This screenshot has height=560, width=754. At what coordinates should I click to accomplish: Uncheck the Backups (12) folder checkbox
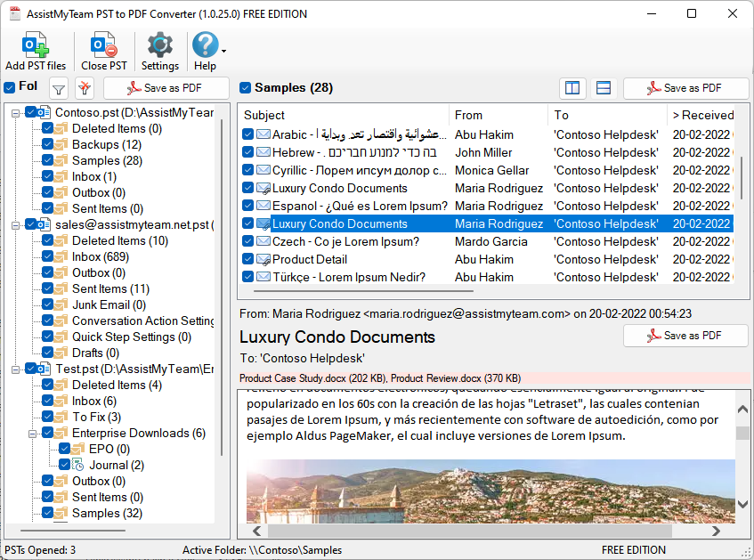point(47,144)
